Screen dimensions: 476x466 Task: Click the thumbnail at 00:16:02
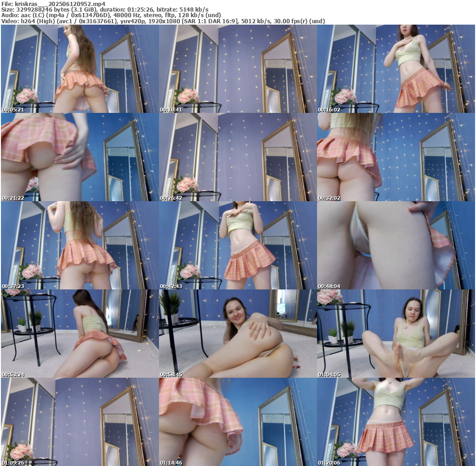(x=396, y=69)
